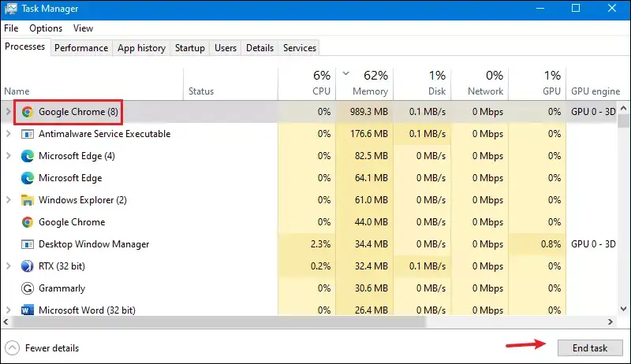
Task: Sort by the GPU engine column header
Action: point(596,84)
